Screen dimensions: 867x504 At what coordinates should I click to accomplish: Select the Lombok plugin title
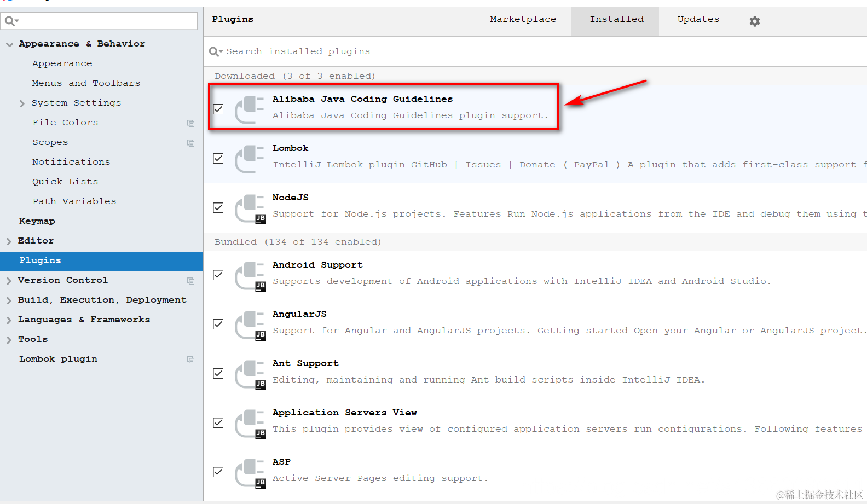pos(290,148)
